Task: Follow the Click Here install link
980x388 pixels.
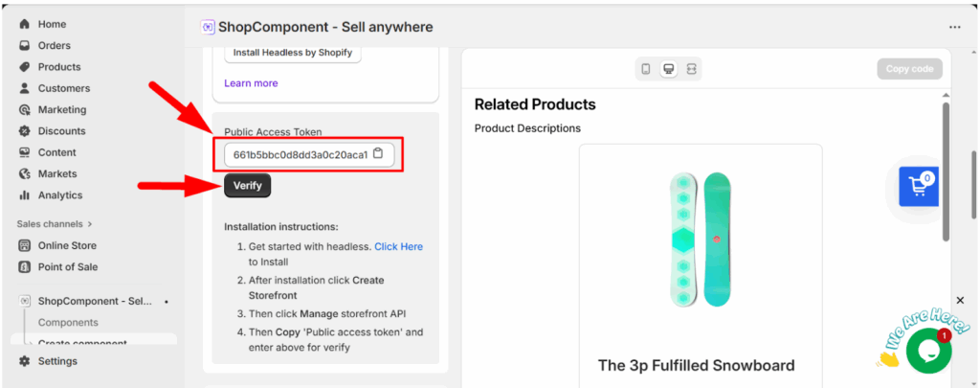Action: (x=398, y=246)
